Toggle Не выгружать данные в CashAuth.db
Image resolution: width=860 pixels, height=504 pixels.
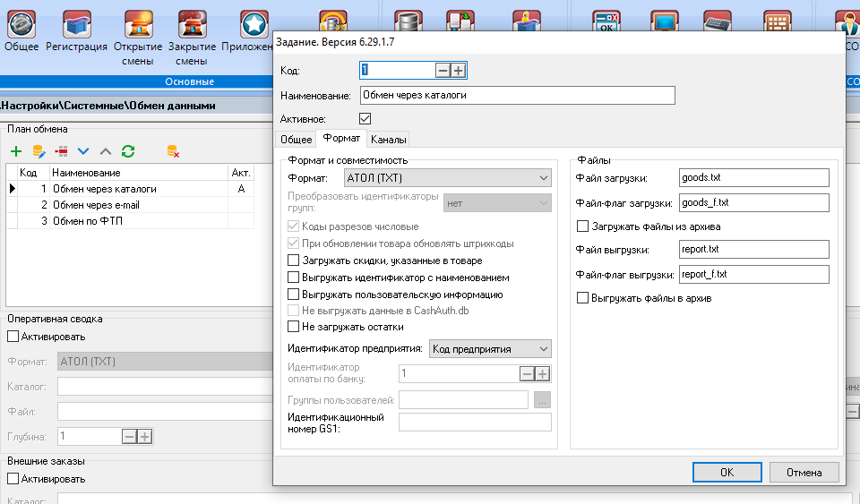pyautogui.click(x=294, y=310)
